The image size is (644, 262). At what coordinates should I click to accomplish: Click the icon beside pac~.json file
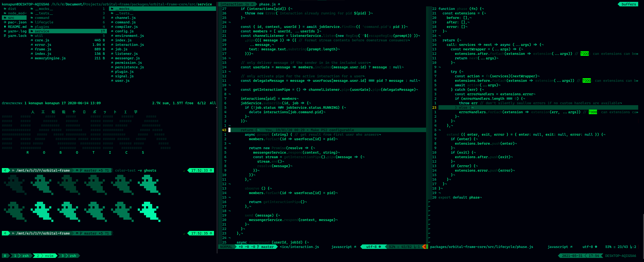click(x=5, y=22)
